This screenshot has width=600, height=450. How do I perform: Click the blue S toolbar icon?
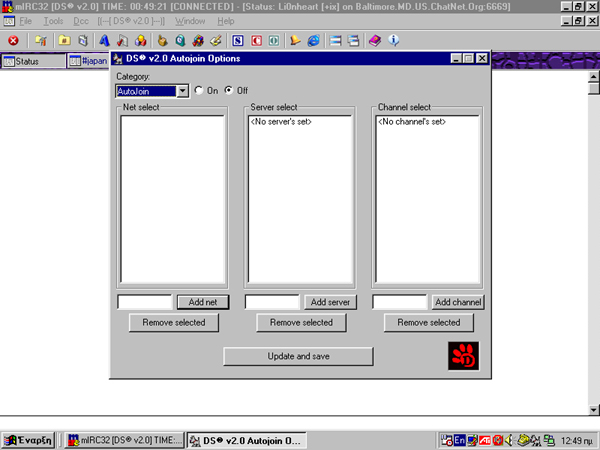[x=238, y=41]
